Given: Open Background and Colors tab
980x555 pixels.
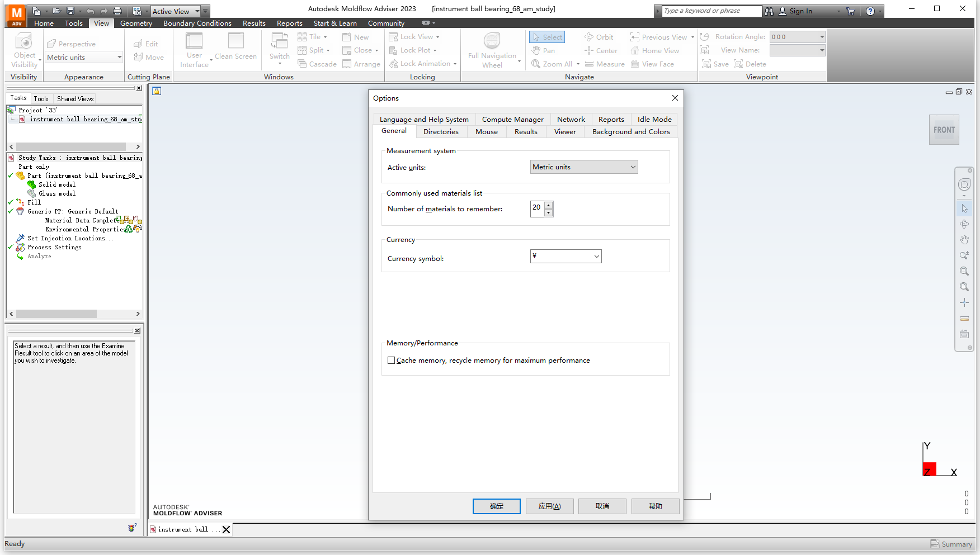Looking at the screenshot, I should click(631, 132).
